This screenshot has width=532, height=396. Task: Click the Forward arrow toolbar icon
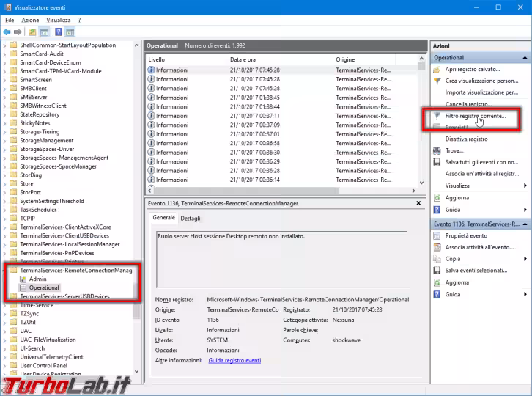click(18, 32)
